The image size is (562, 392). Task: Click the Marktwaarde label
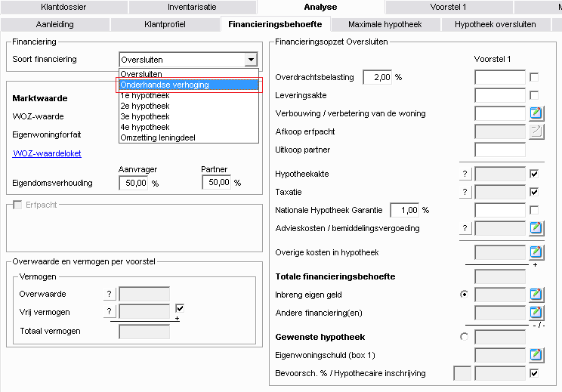click(x=40, y=98)
